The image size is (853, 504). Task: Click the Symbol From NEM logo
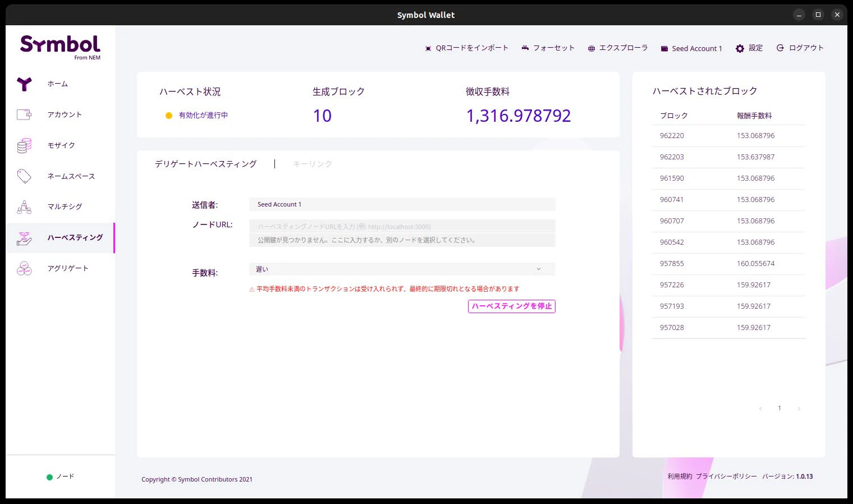(x=60, y=47)
